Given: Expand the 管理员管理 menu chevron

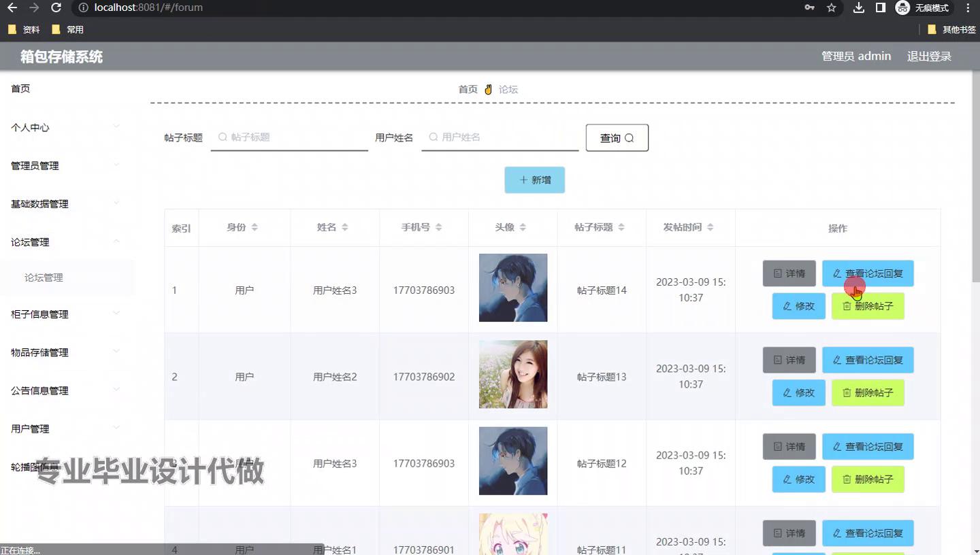Looking at the screenshot, I should (116, 165).
